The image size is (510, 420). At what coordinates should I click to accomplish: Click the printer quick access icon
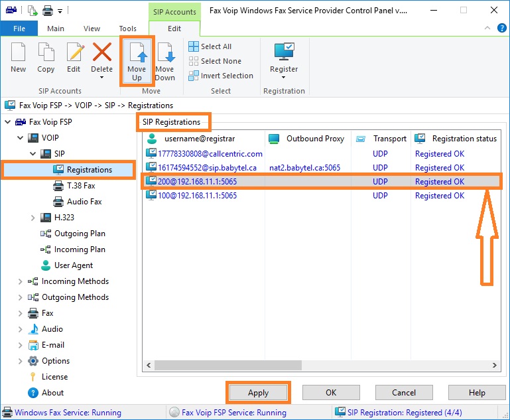pos(48,11)
